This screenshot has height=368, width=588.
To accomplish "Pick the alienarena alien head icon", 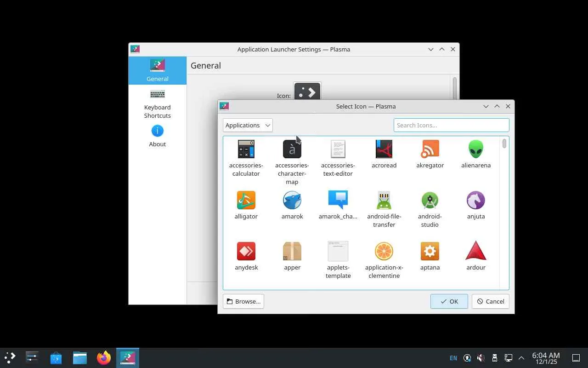I will (x=476, y=149).
